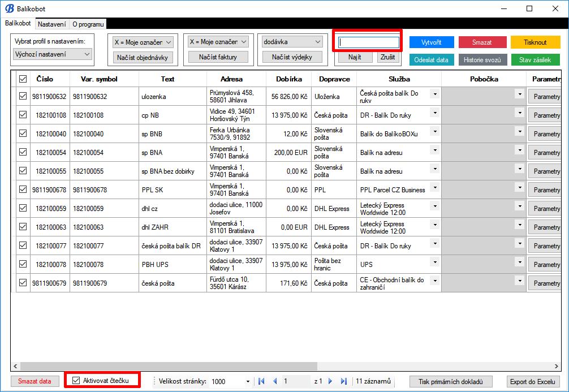Uncheck the row 9811900679 česká pošta checkbox
Image resolution: width=569 pixels, height=392 pixels.
click(23, 282)
